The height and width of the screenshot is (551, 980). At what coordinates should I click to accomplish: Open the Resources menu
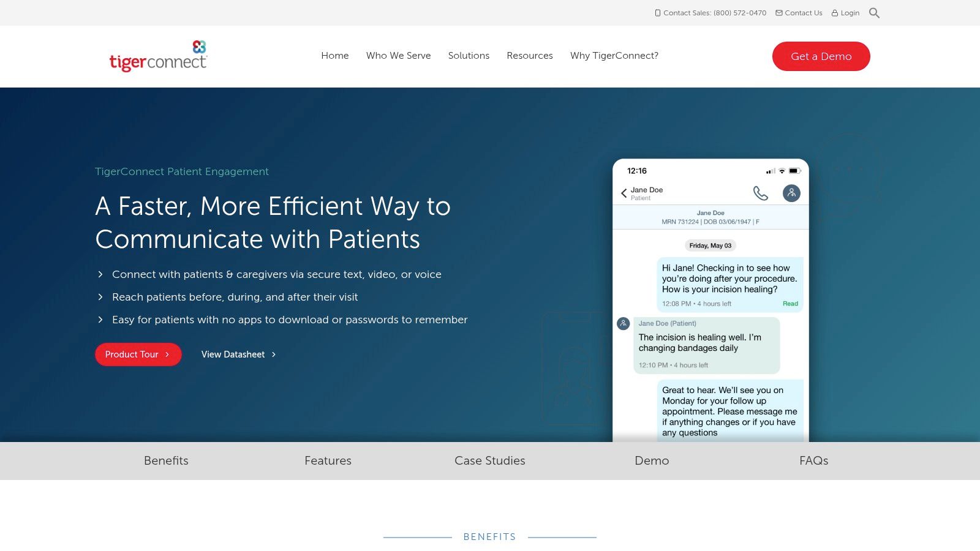[x=530, y=56]
